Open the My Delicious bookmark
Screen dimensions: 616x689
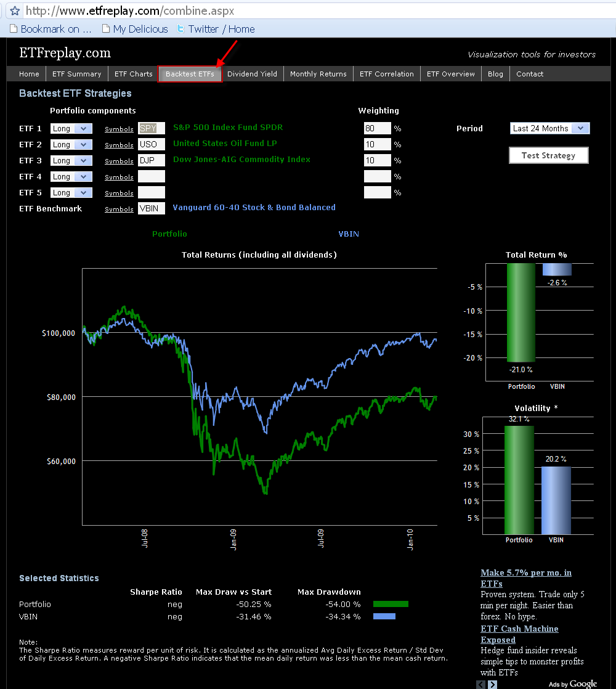135,29
